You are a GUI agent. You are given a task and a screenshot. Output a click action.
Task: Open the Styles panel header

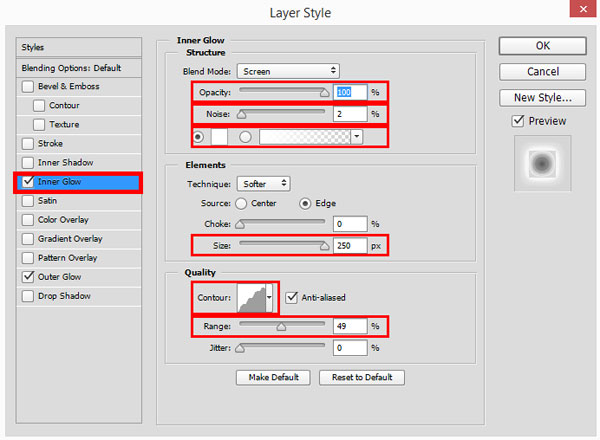(79, 47)
